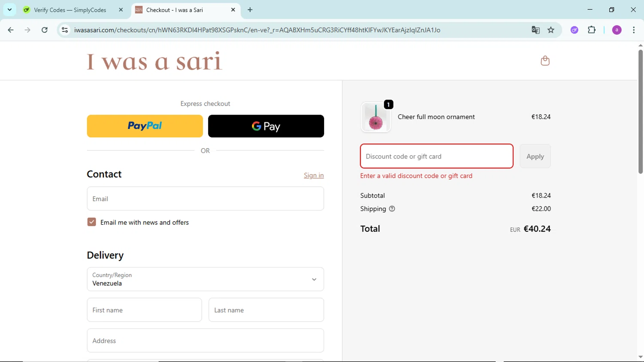Click the Apply discount button
644x362 pixels.
[x=535, y=156]
